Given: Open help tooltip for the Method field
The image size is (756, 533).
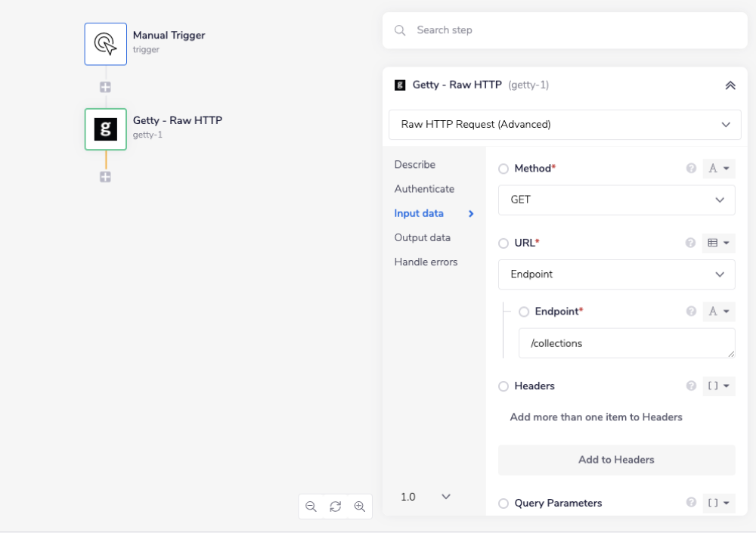Looking at the screenshot, I should 691,169.
